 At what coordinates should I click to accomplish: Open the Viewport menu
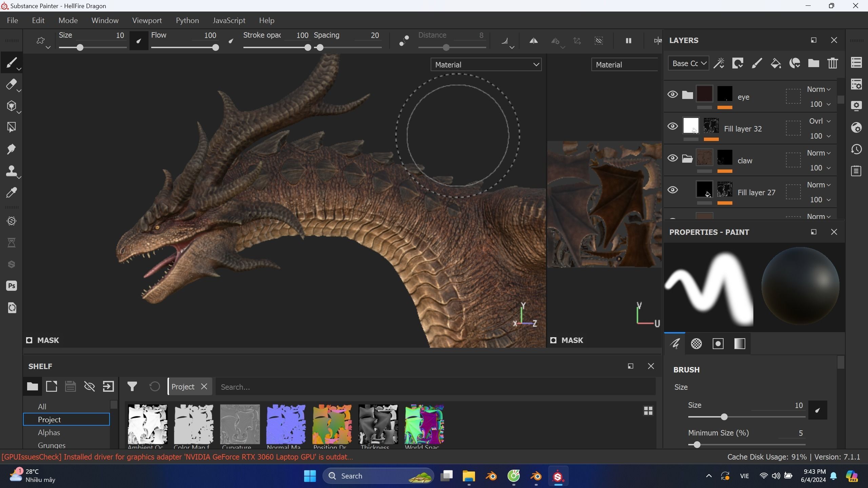point(147,20)
